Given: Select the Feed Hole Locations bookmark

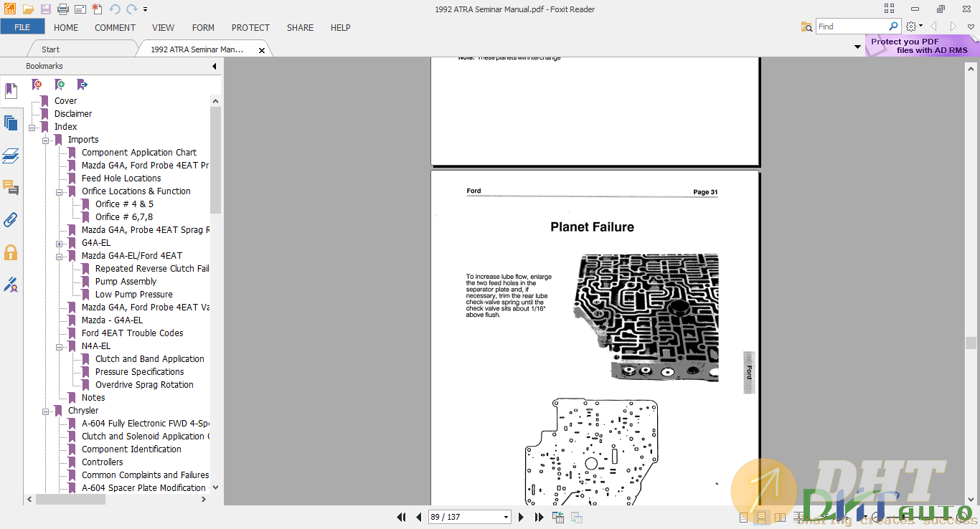Looking at the screenshot, I should coord(121,178).
